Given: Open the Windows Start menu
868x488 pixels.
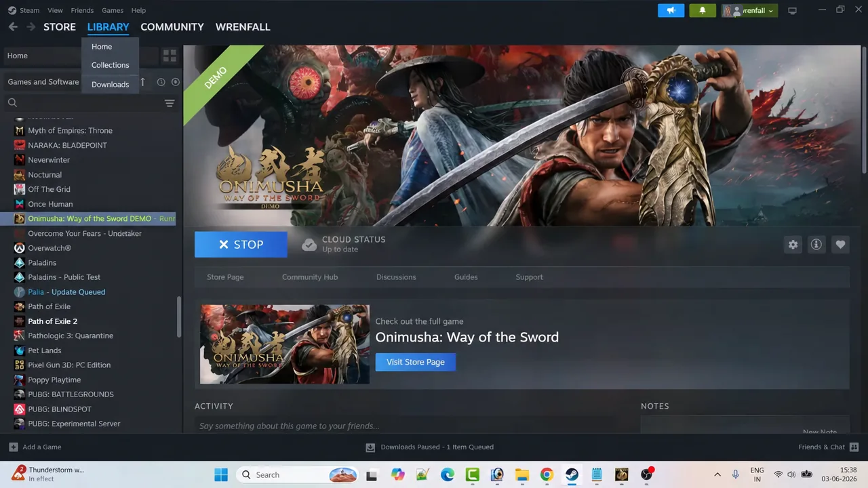Looking at the screenshot, I should [x=221, y=474].
